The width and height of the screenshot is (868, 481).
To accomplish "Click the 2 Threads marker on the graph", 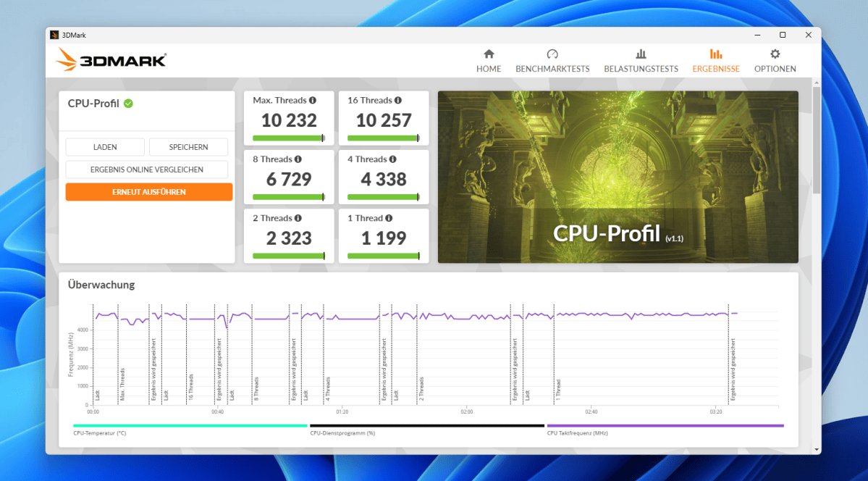I will 421,388.
